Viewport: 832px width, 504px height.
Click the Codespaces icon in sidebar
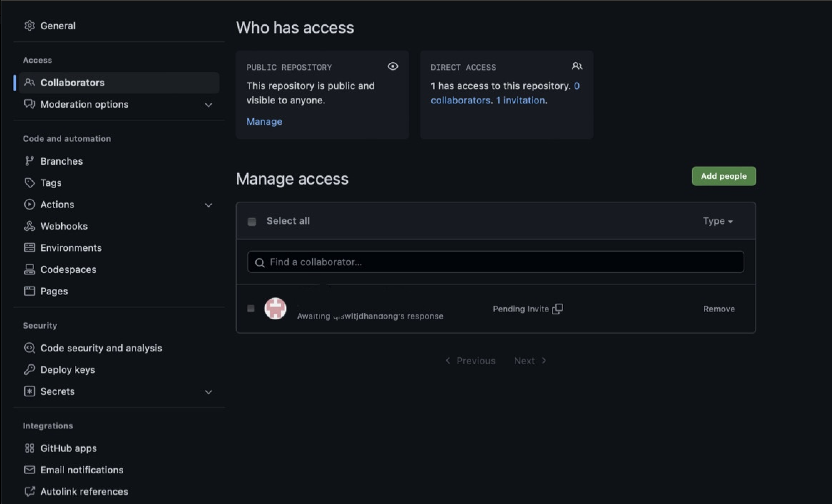point(29,269)
